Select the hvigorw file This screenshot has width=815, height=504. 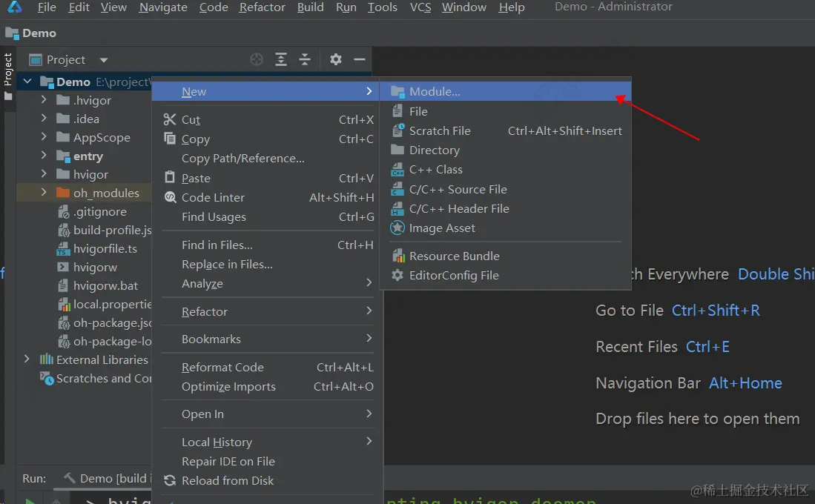coord(95,267)
